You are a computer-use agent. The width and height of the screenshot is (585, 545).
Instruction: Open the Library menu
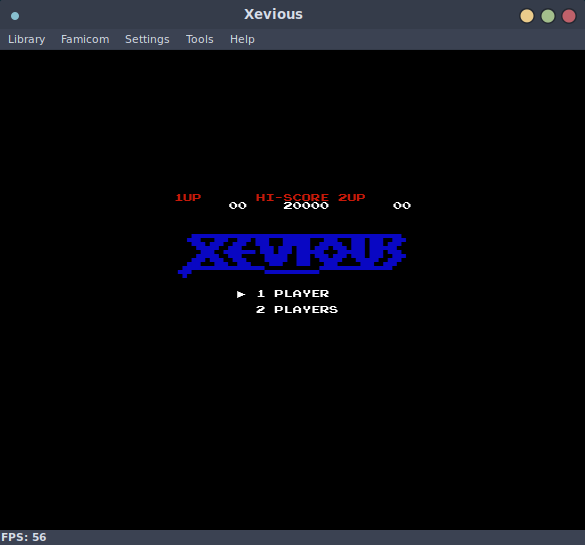[26, 39]
